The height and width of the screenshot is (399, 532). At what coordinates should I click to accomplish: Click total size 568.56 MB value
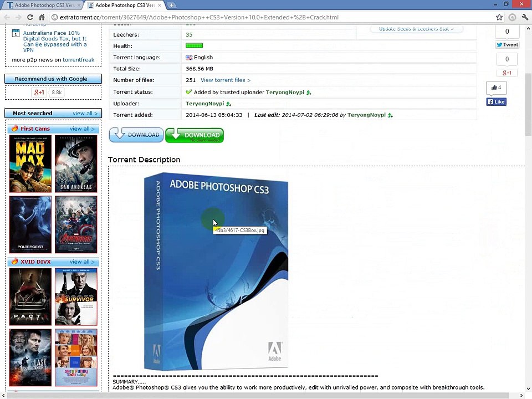(199, 69)
